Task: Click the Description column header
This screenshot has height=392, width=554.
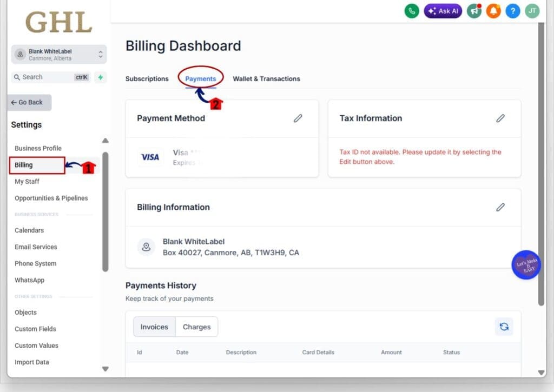Action: coord(241,353)
